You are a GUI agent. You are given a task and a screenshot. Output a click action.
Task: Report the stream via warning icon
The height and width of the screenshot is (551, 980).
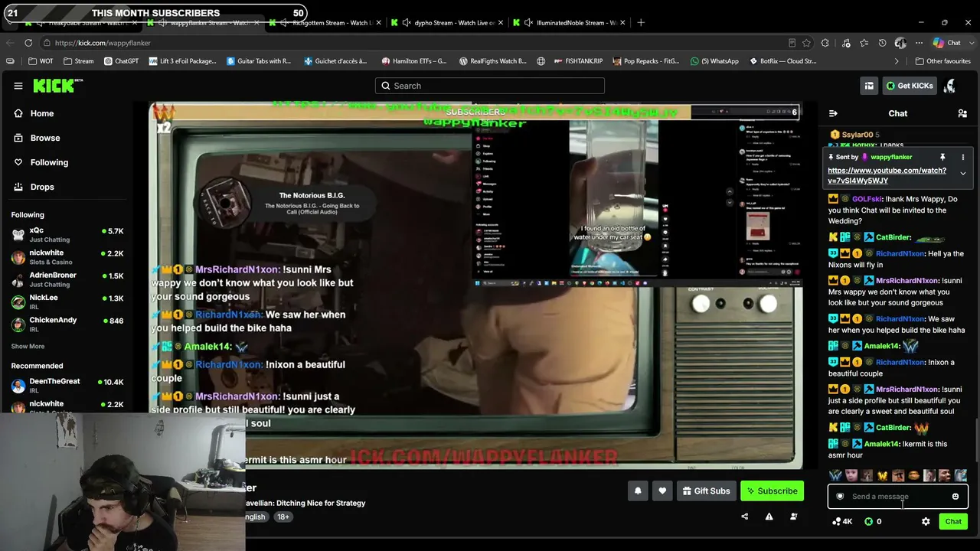(769, 517)
